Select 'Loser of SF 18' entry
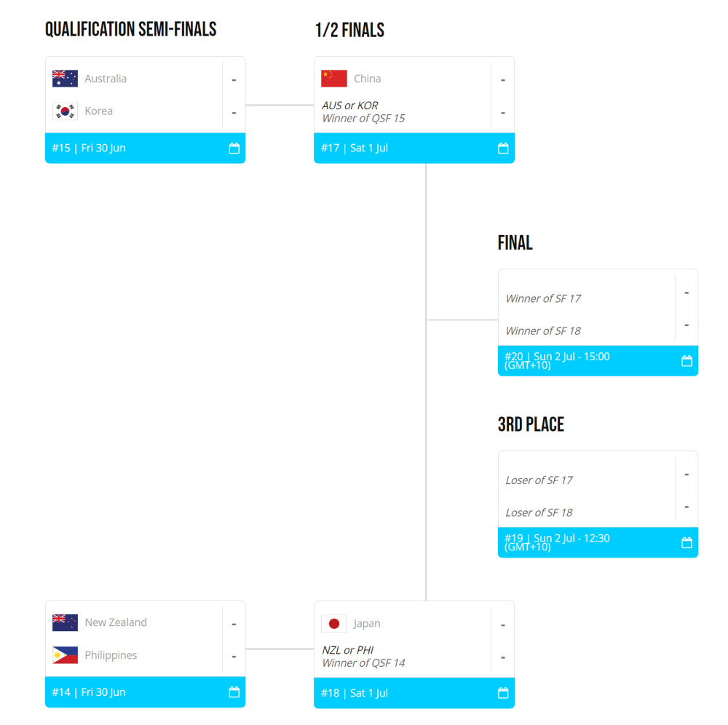 (539, 512)
